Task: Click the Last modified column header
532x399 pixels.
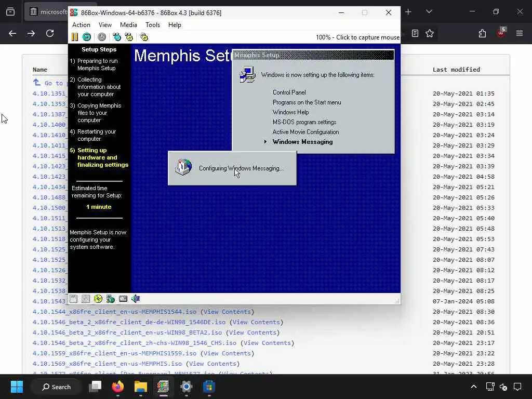Action: [x=456, y=69]
